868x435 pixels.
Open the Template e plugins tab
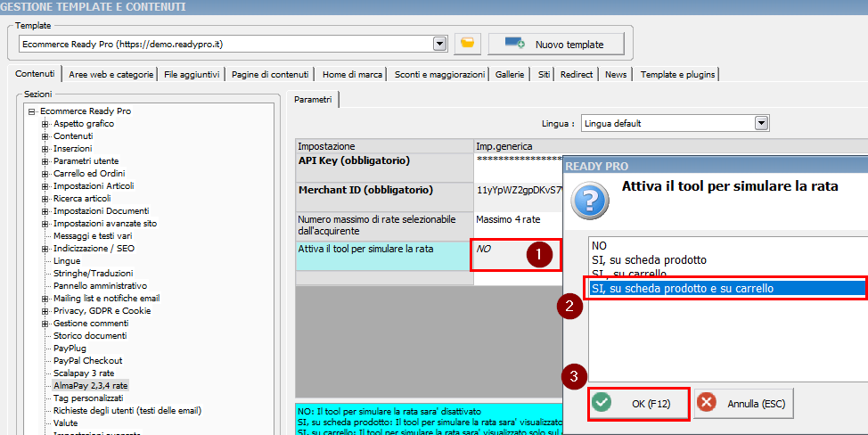[677, 74]
